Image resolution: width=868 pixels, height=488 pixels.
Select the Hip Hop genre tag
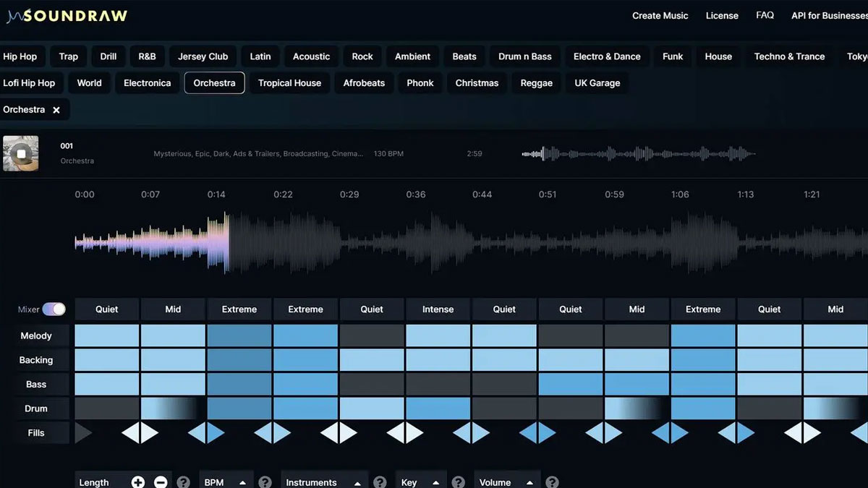click(22, 56)
